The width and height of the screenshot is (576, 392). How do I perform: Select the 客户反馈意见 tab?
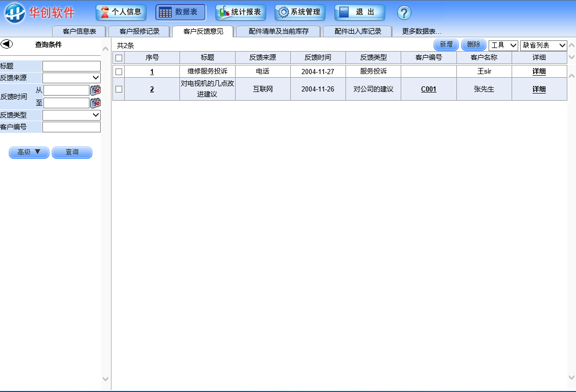(203, 31)
